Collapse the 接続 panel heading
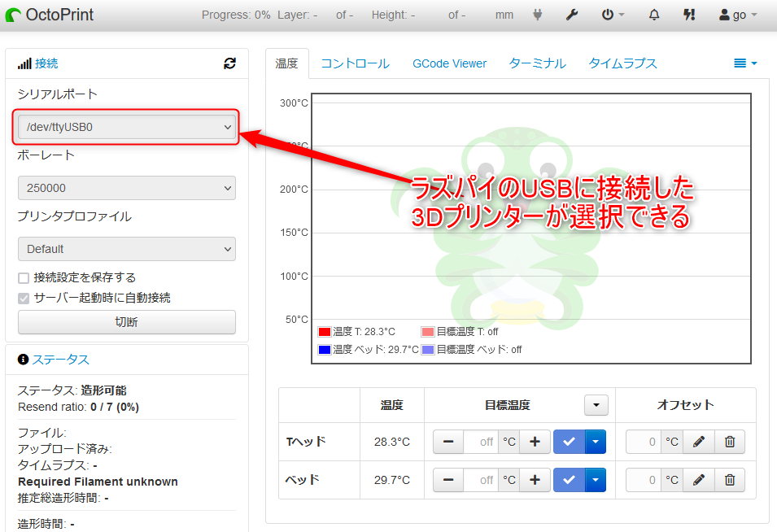This screenshot has width=777, height=532. (46, 63)
